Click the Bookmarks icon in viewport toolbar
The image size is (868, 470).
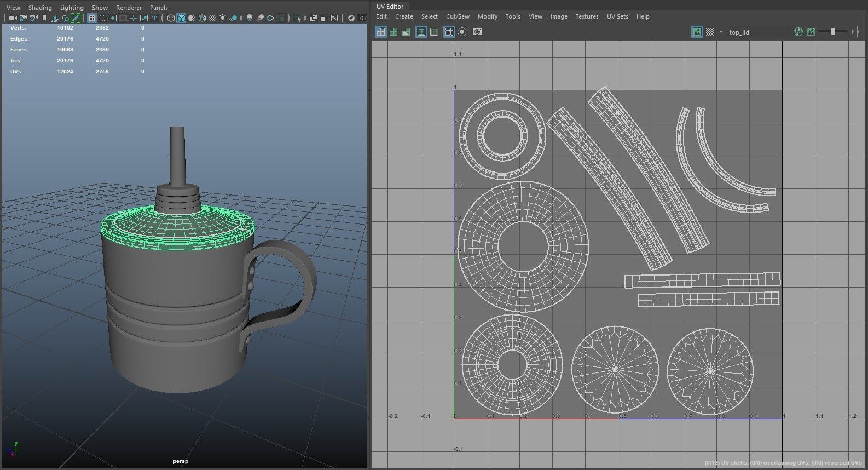pos(44,18)
